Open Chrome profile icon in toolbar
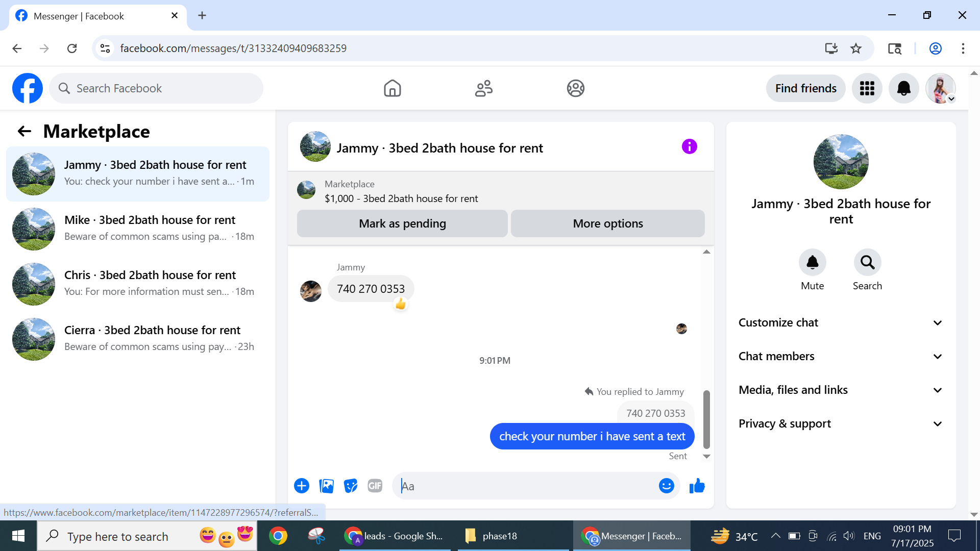 tap(936, 48)
